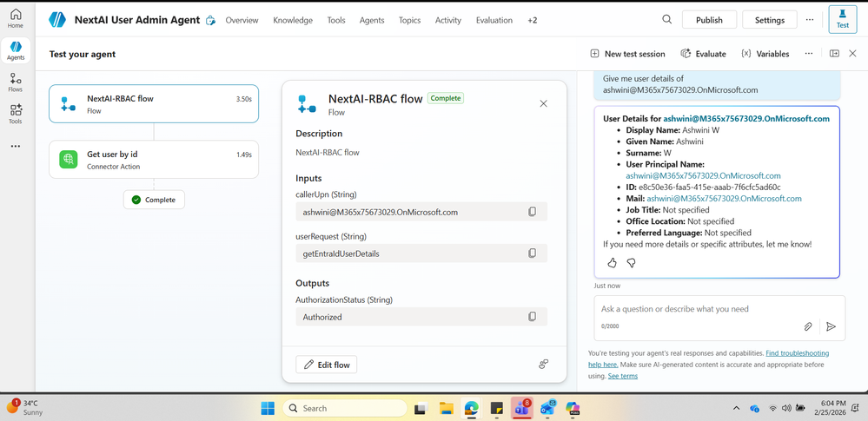Click the User Principal Name email link
Image resolution: width=868 pixels, height=421 pixels.
pyautogui.click(x=703, y=175)
